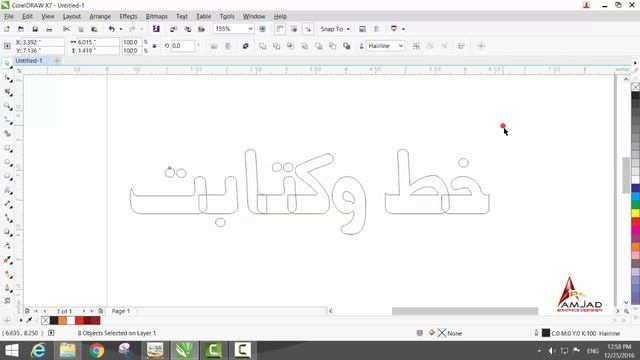Expand the Undo history dropdown arrow
640x360 pixels.
point(121,29)
